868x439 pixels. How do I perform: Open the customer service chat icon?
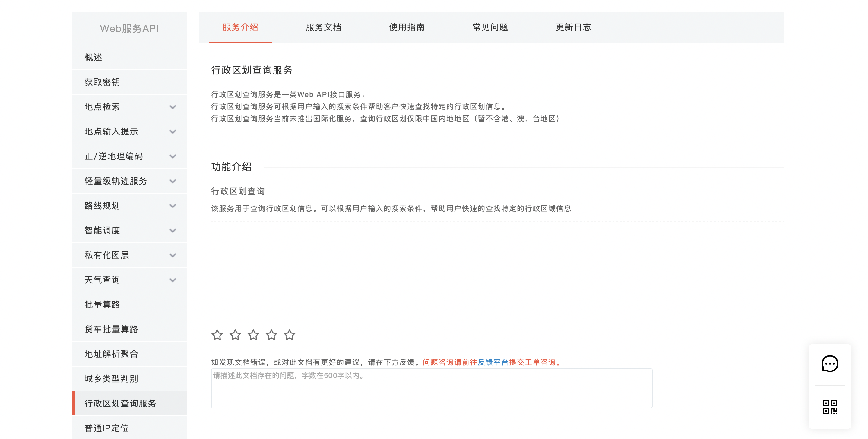830,364
